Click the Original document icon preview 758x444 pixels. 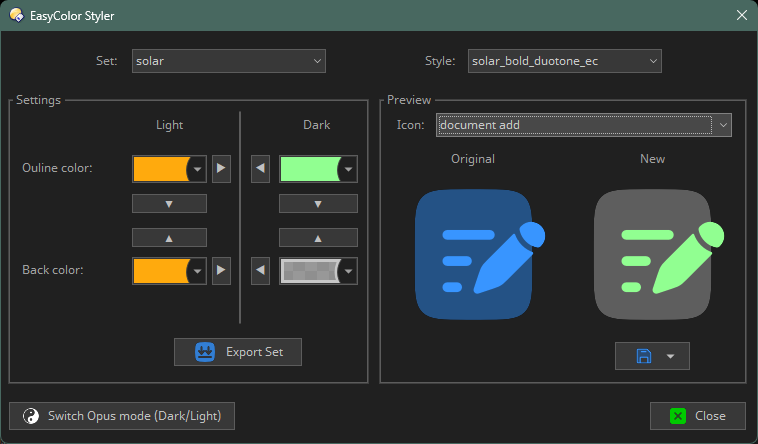(480, 254)
